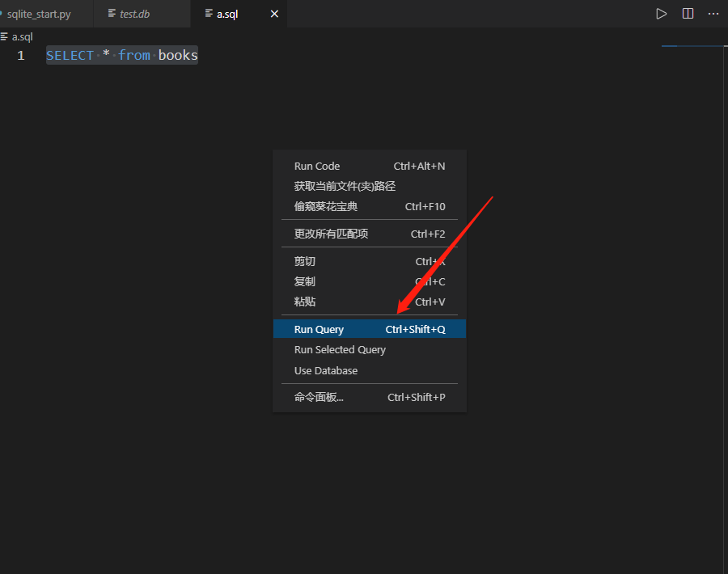Select Run Query from the context menu
Screen dimensions: 728x574
[318, 329]
